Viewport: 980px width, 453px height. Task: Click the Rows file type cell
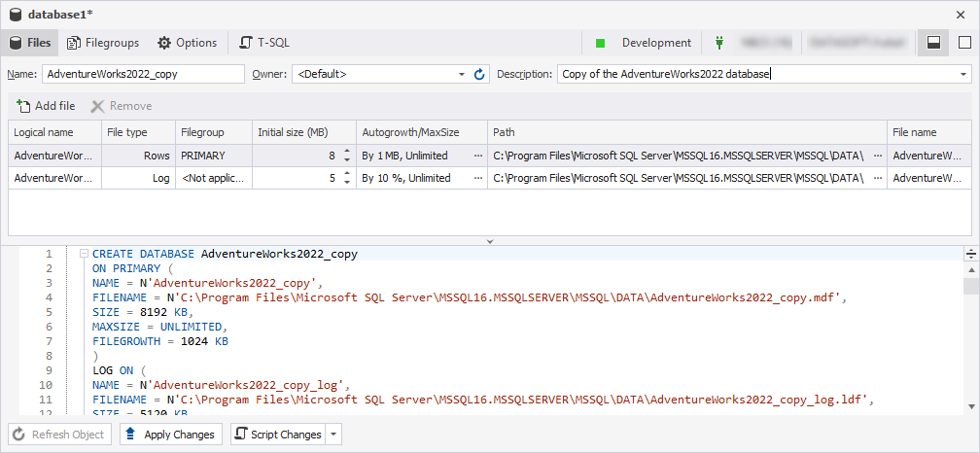(x=138, y=156)
